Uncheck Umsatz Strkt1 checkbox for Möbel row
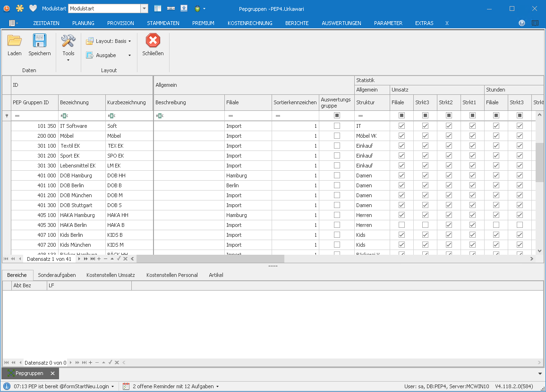This screenshot has width=546, height=392. click(472, 136)
